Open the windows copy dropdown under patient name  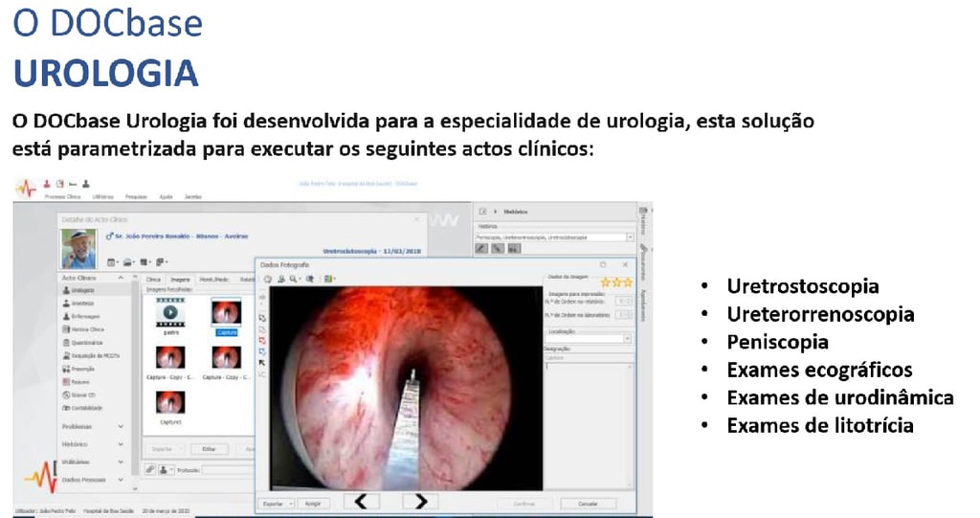[161, 262]
